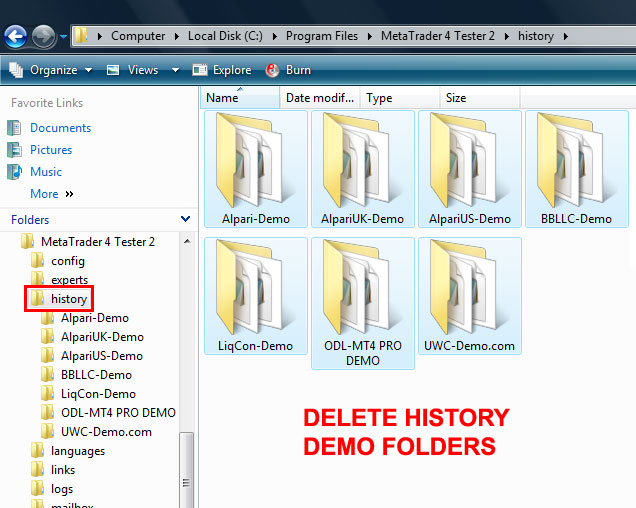The height and width of the screenshot is (508, 636).
Task: Click the Organize toolbar icon
Action: (16, 70)
